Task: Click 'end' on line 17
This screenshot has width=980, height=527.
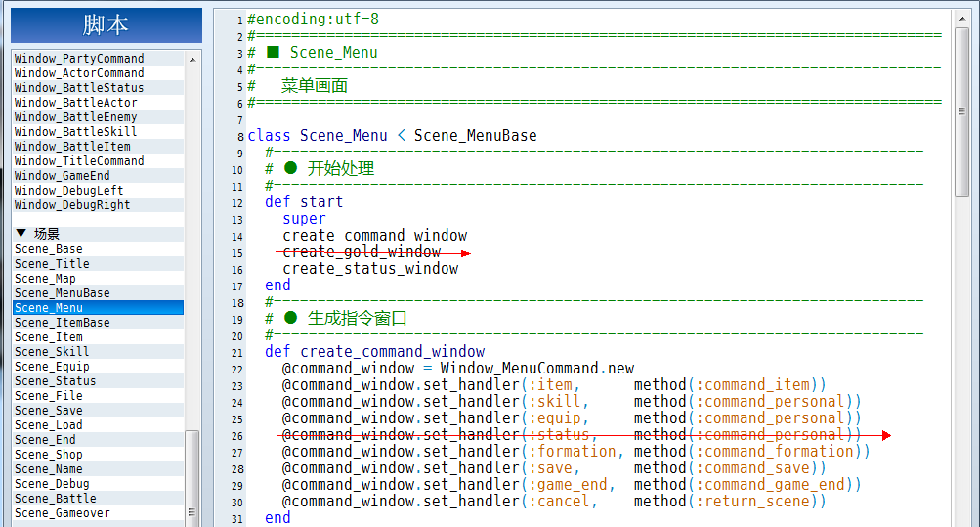Action: coord(277,285)
